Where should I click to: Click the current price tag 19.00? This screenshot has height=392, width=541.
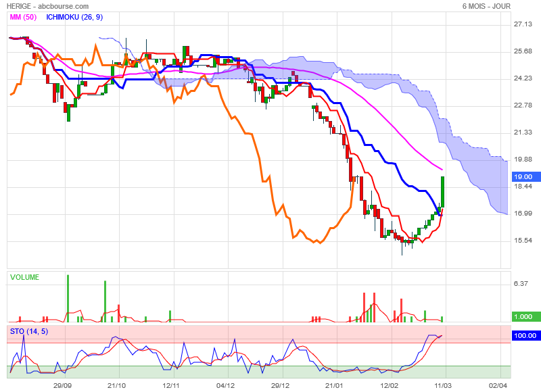(x=526, y=177)
